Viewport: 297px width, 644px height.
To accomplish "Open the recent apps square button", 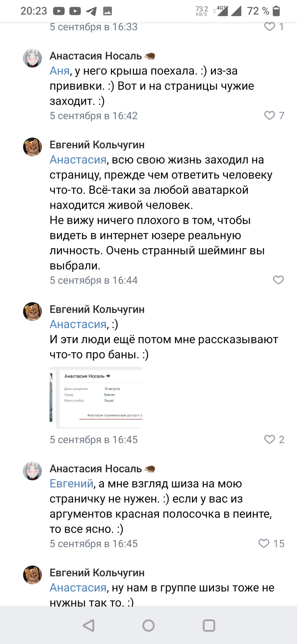I will [209, 626].
